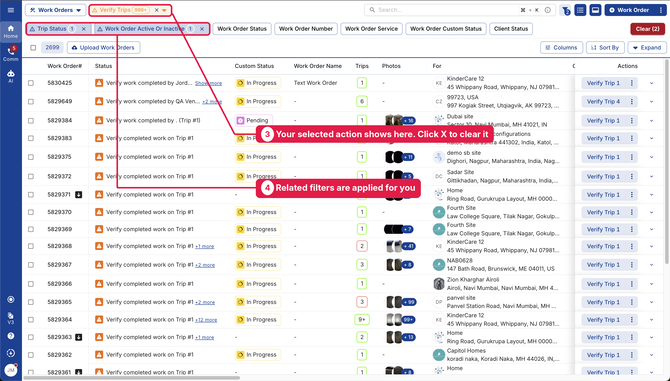Click the horizontal scrollbar below the table
Screen dimensions: 670x381
(x=131, y=378)
